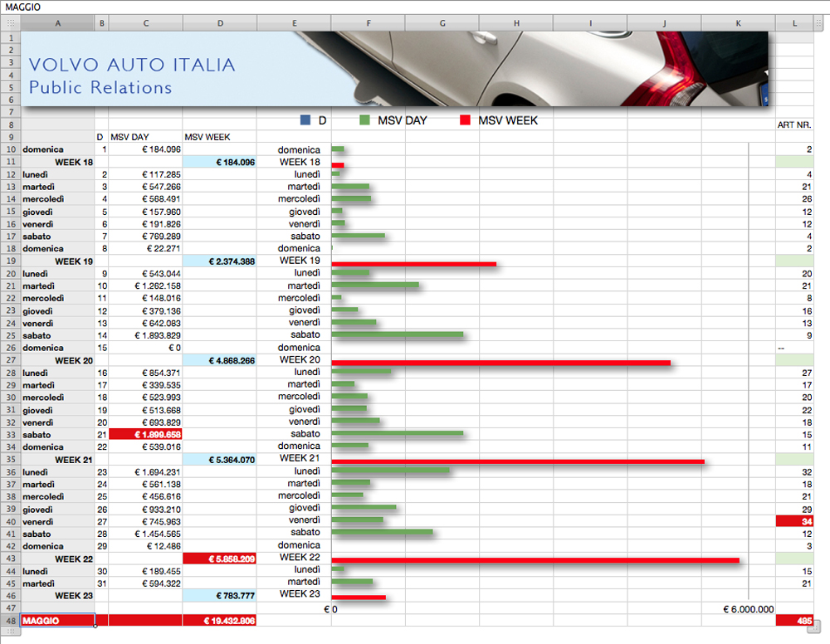This screenshot has height=644, width=830.
Task: Click the WEEK 22 red chart bar
Action: click(535, 560)
